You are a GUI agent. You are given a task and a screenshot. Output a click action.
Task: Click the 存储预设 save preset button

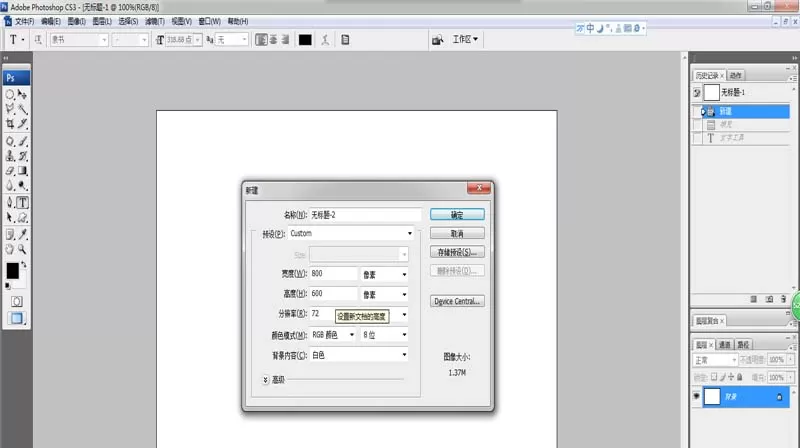pos(457,252)
